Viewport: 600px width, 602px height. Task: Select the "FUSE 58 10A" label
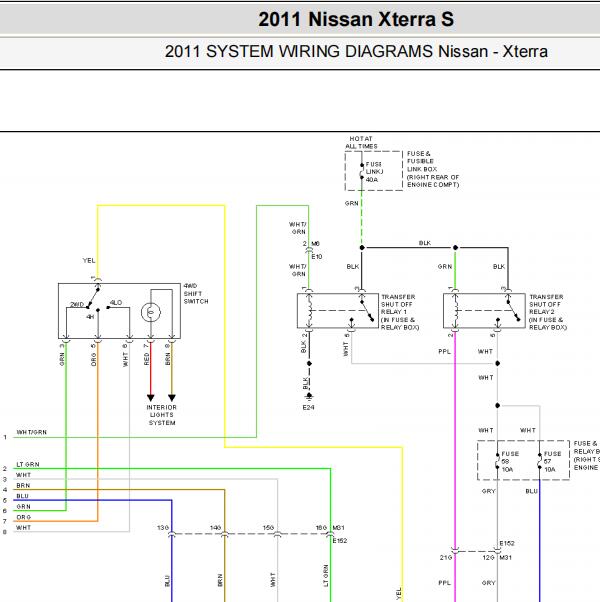coord(510,462)
